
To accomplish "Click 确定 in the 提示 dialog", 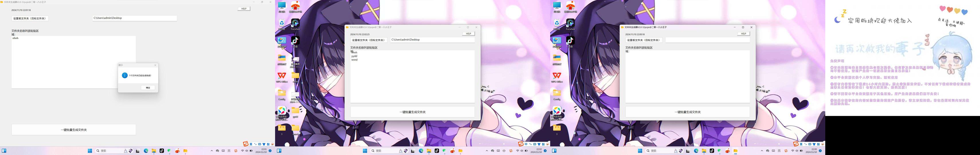I will (148, 88).
